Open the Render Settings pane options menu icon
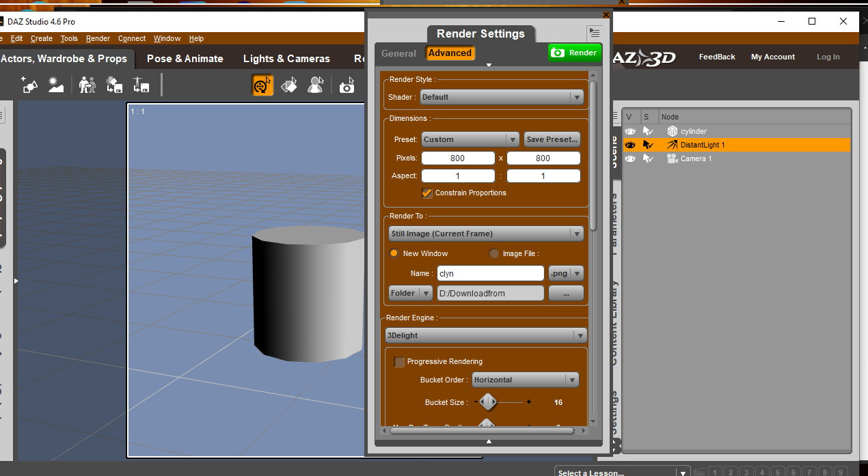The width and height of the screenshot is (868, 476). point(594,33)
